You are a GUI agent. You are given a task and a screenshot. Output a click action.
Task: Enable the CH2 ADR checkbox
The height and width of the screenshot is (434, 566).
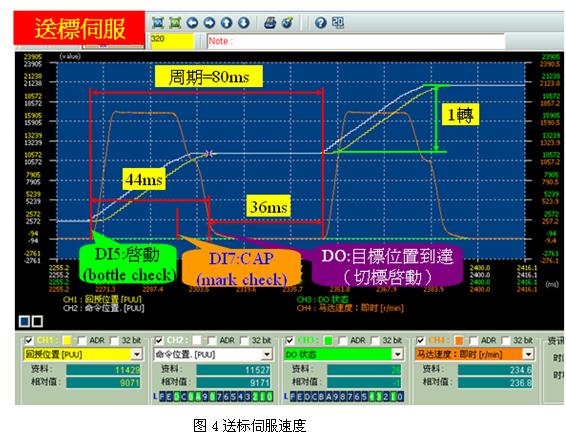(212, 340)
